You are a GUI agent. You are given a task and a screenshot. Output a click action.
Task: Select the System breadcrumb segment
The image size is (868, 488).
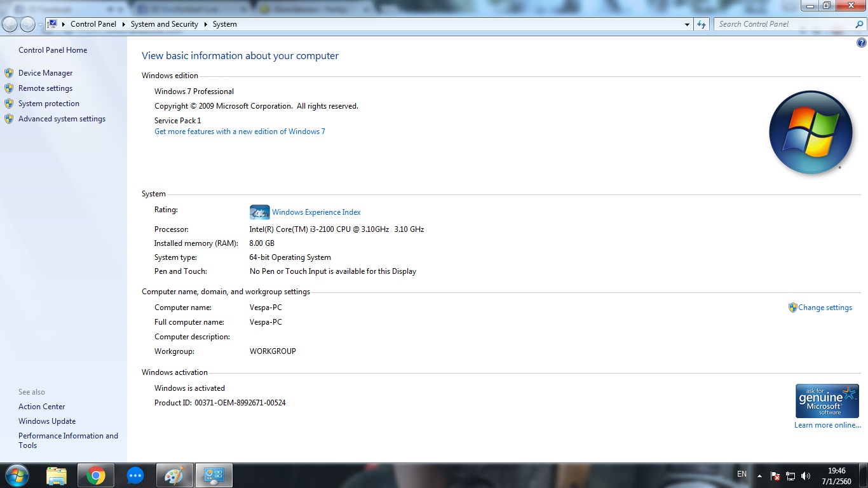pos(225,24)
